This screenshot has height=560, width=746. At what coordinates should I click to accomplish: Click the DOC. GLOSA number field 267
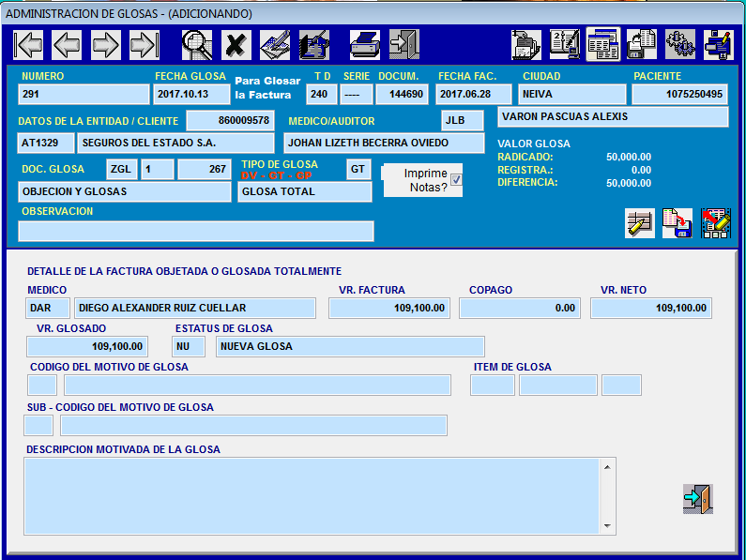[x=205, y=170]
